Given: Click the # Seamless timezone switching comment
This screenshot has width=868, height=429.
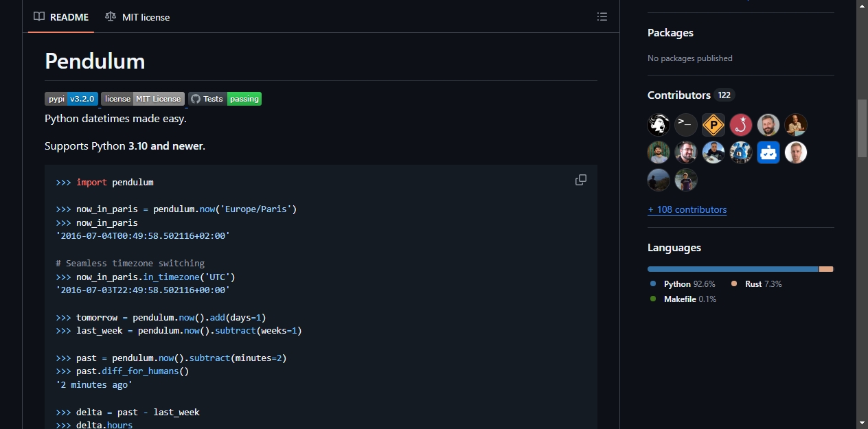Looking at the screenshot, I should pyautogui.click(x=130, y=264).
